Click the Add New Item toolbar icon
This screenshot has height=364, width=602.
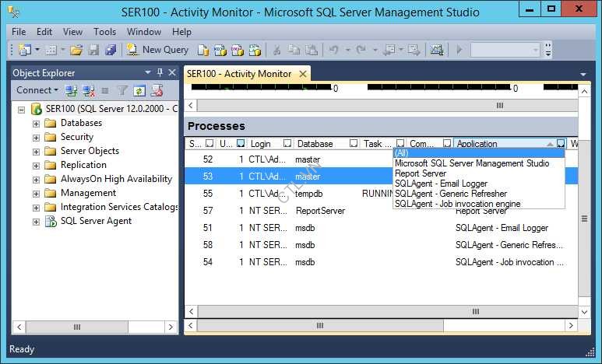[x=51, y=50]
